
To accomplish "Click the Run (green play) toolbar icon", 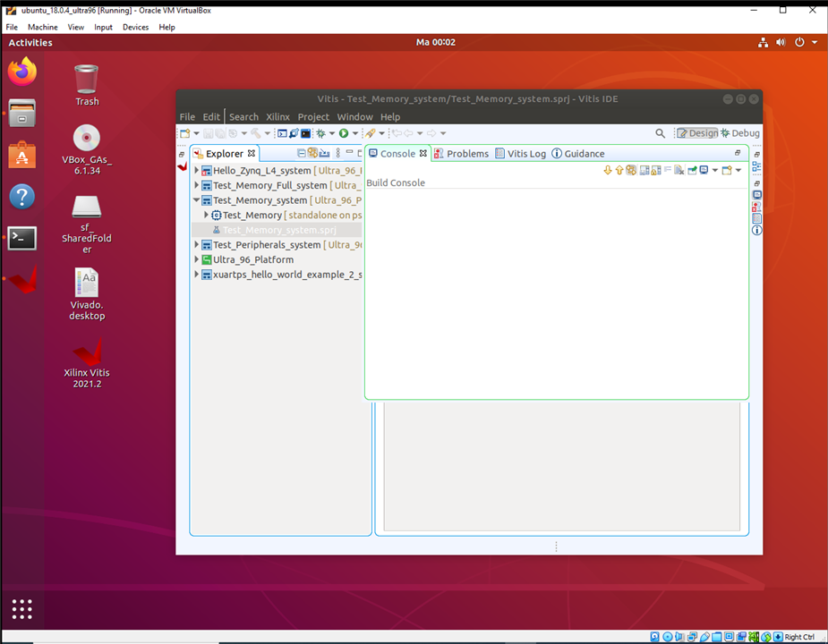I will click(x=343, y=133).
